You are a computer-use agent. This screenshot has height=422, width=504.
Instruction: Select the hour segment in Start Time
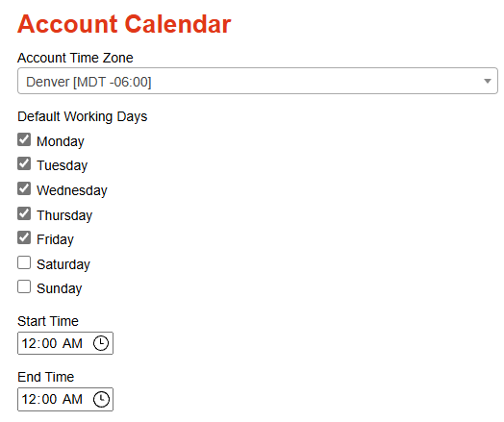click(27, 343)
